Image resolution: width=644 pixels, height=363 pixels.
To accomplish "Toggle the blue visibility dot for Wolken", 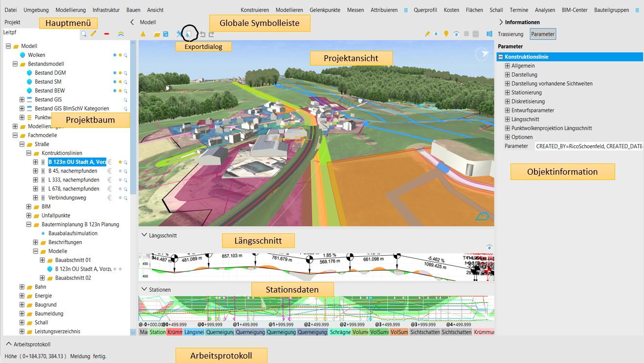I will click(x=115, y=55).
